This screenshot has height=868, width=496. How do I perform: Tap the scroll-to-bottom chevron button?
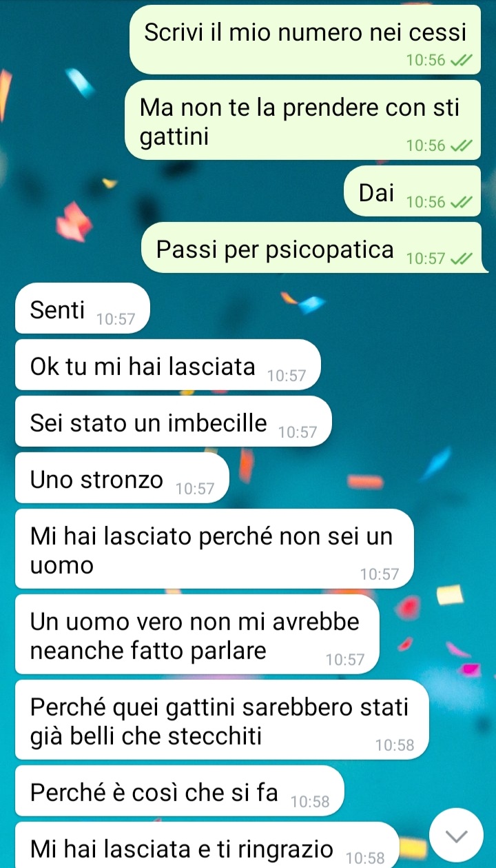point(456,836)
